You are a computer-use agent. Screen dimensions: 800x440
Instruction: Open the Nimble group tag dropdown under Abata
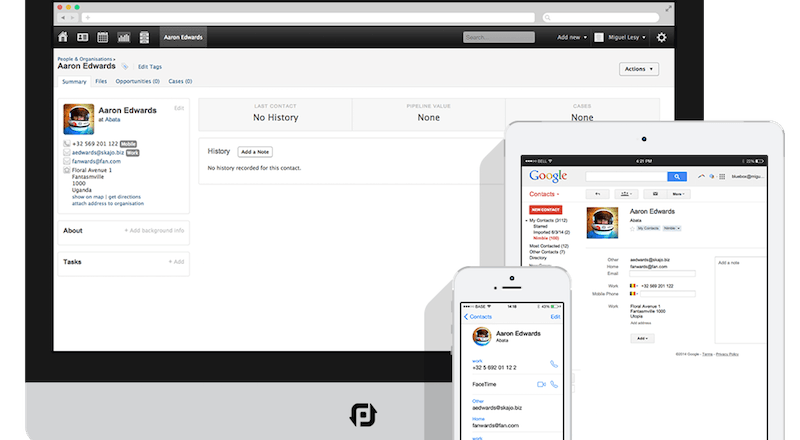(671, 228)
